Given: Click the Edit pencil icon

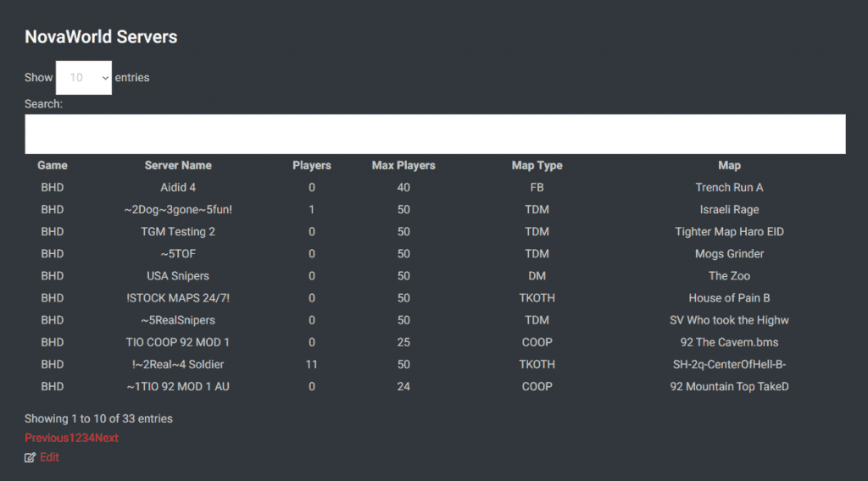Looking at the screenshot, I should point(30,457).
